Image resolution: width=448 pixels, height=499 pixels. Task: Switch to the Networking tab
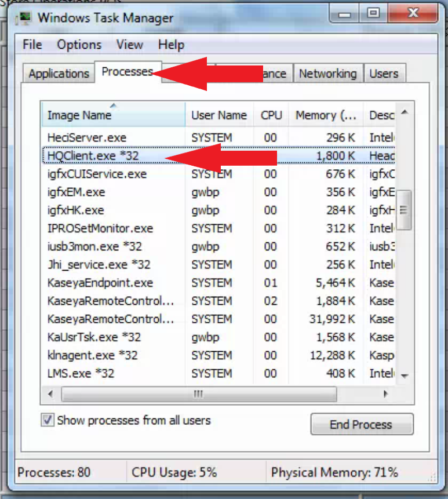(x=328, y=74)
